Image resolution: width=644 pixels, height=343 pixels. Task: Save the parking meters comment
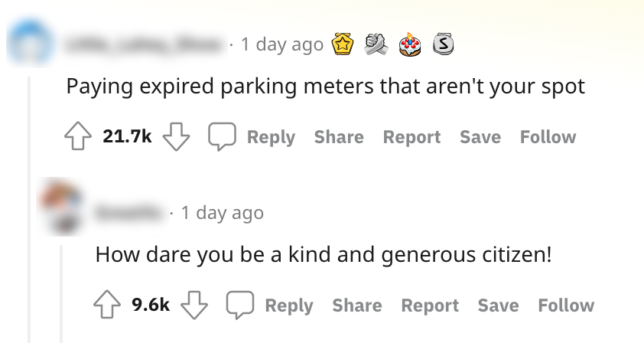tap(480, 137)
